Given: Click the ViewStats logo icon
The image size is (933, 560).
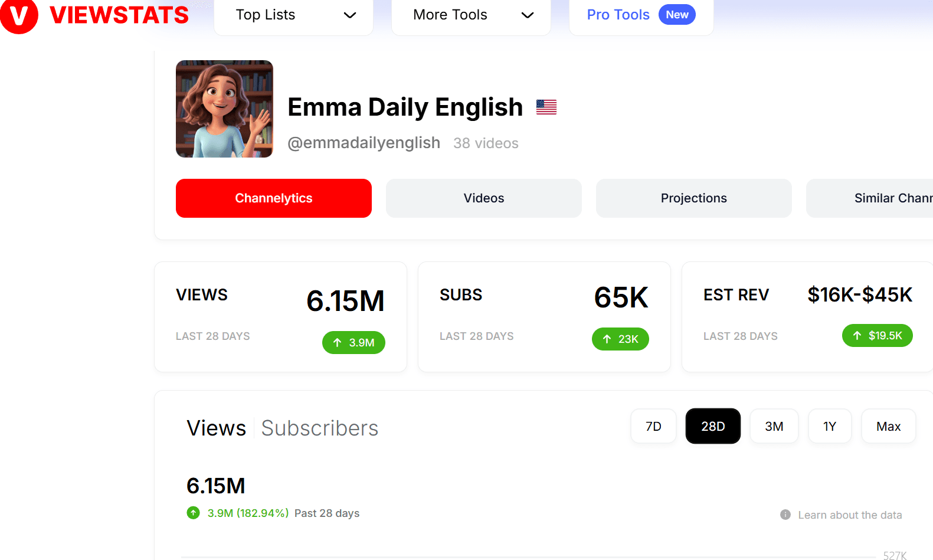Looking at the screenshot, I should pos(19,15).
